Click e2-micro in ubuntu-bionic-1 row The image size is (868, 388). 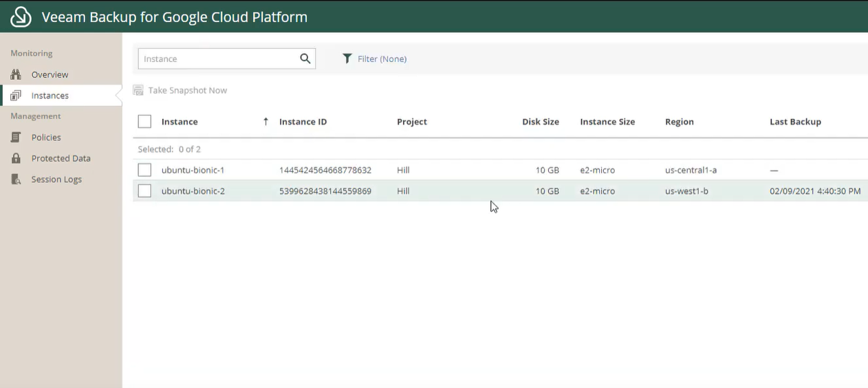(597, 170)
